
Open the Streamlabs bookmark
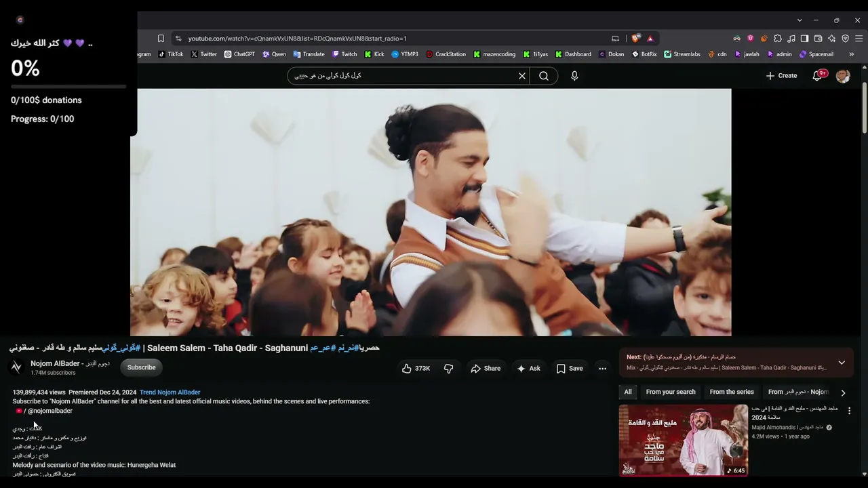[x=682, y=54]
